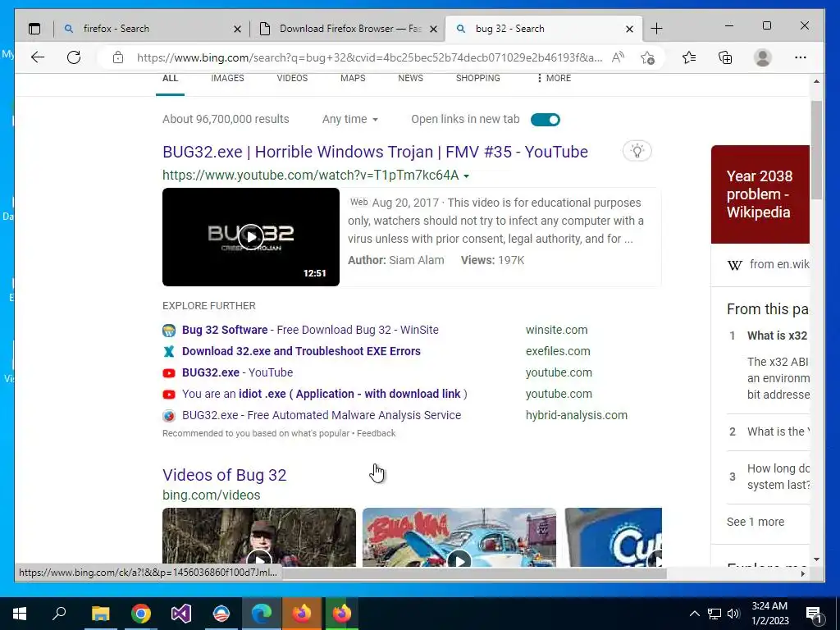Select the VIDEOS search tab
This screenshot has width=840, height=630.
coord(293,78)
